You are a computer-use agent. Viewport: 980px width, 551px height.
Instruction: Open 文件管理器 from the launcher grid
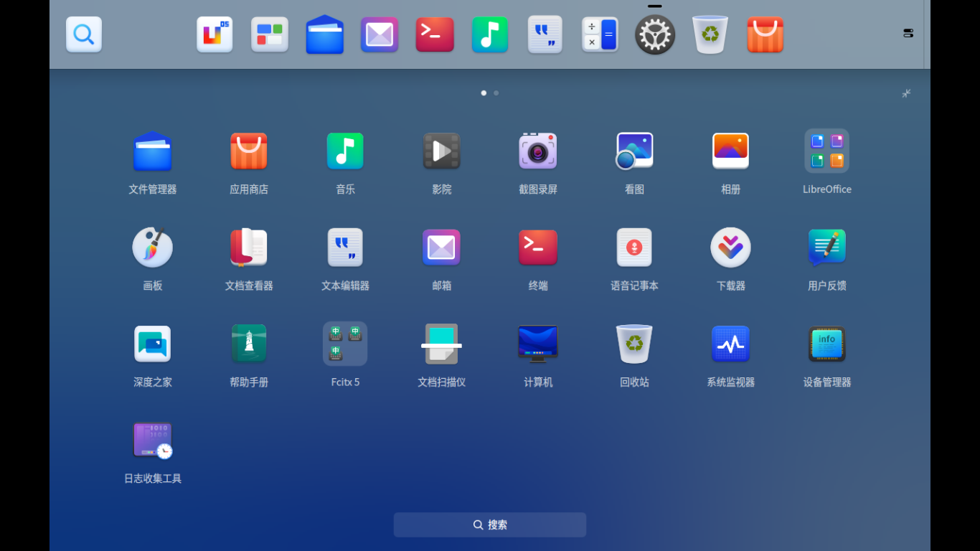(x=153, y=151)
